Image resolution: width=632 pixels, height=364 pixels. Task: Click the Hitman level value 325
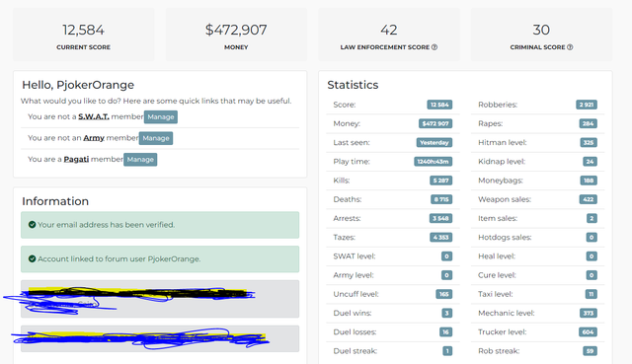(x=589, y=142)
